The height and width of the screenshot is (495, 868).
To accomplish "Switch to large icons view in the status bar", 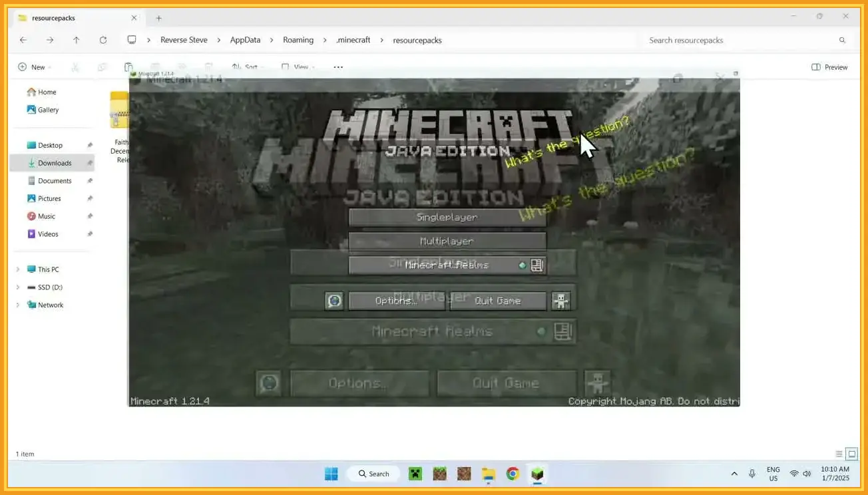I will 852,454.
